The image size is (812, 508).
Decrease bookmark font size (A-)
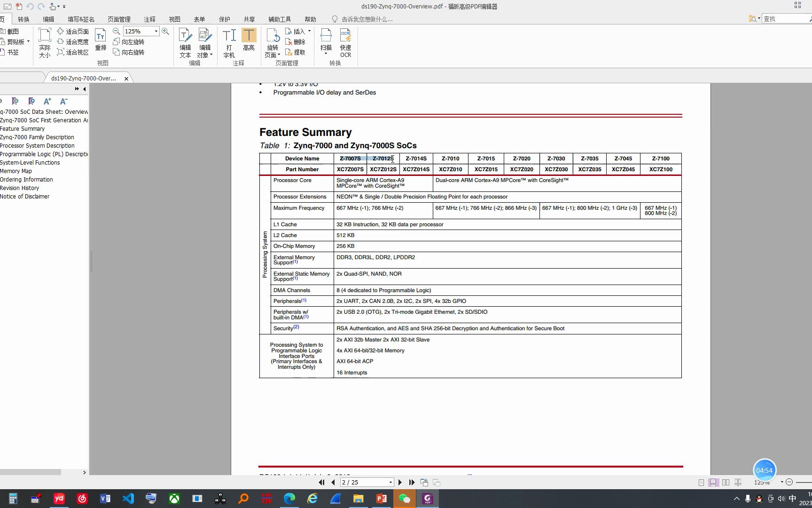63,101
